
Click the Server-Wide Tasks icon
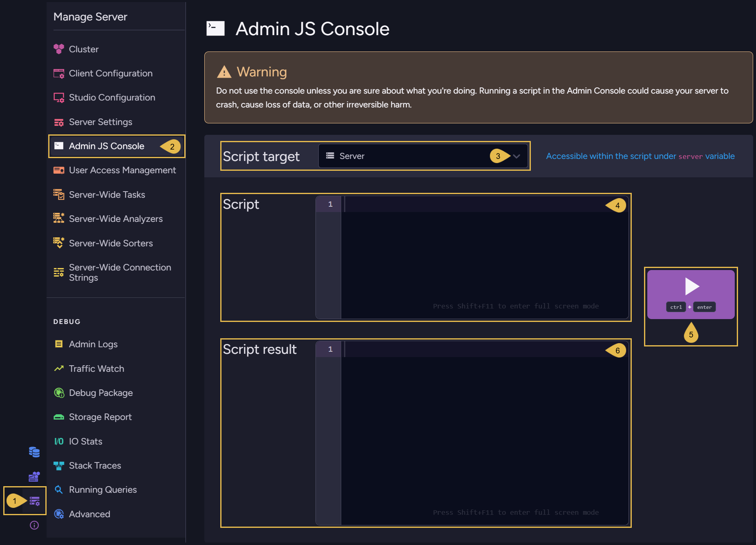click(x=59, y=194)
